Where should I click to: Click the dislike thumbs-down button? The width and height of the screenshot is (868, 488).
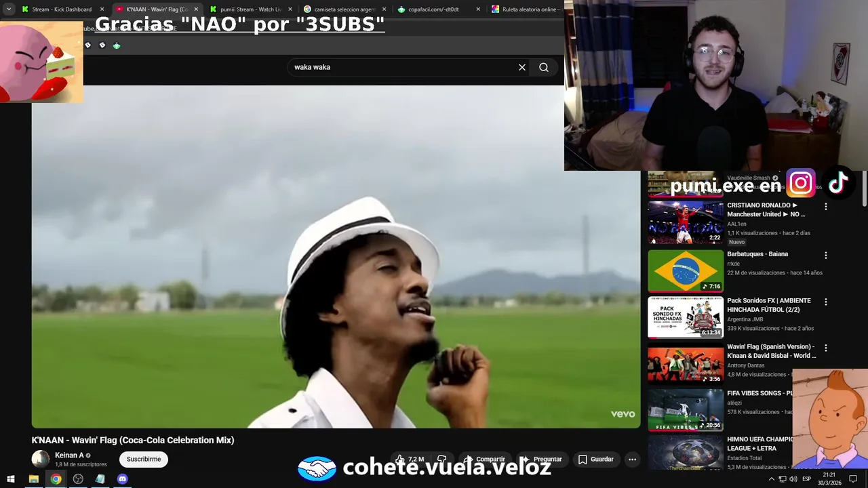coord(441,459)
